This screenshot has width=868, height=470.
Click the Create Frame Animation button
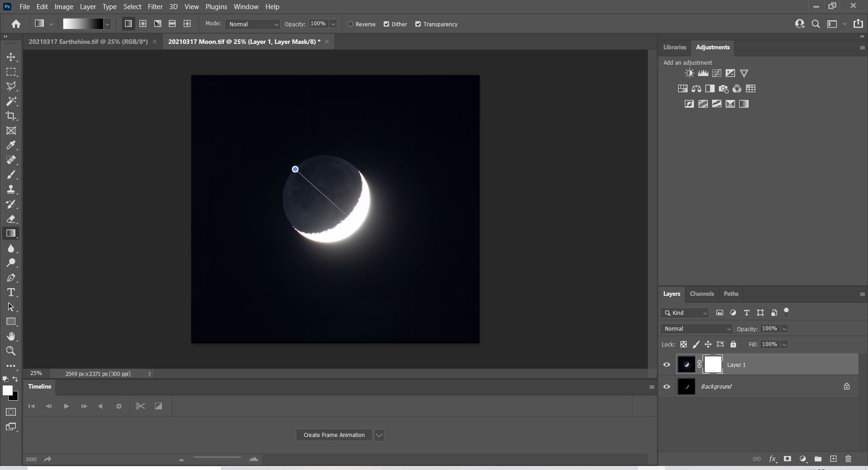click(x=334, y=435)
